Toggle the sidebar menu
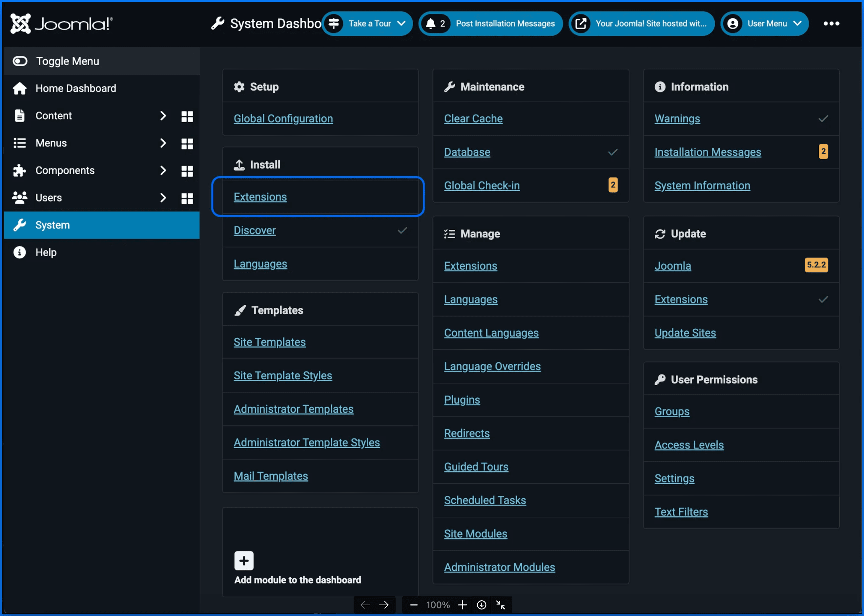864x616 pixels. 67,61
